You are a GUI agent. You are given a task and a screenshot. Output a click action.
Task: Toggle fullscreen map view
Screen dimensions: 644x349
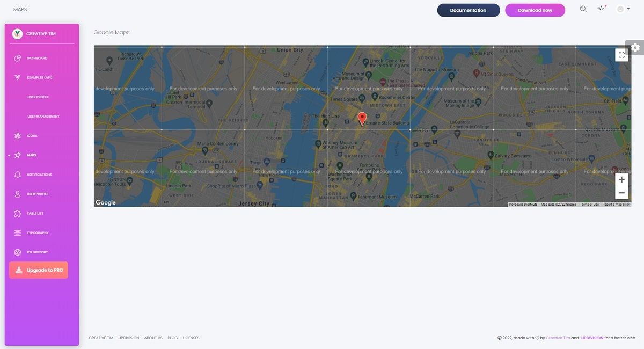click(621, 55)
